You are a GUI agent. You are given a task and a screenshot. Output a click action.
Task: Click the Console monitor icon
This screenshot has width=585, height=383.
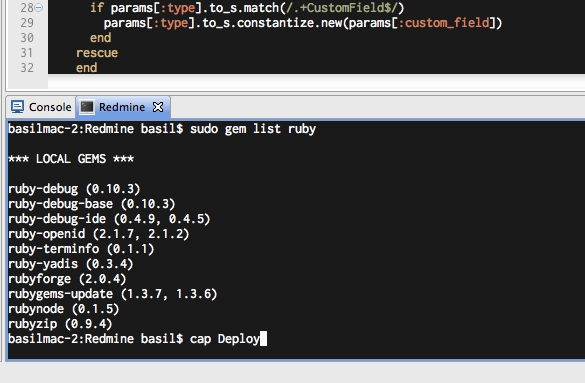point(17,107)
